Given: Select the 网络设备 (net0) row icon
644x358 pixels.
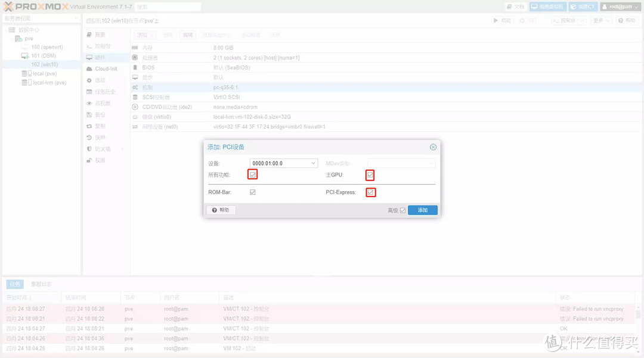Looking at the screenshot, I should 135,127.
